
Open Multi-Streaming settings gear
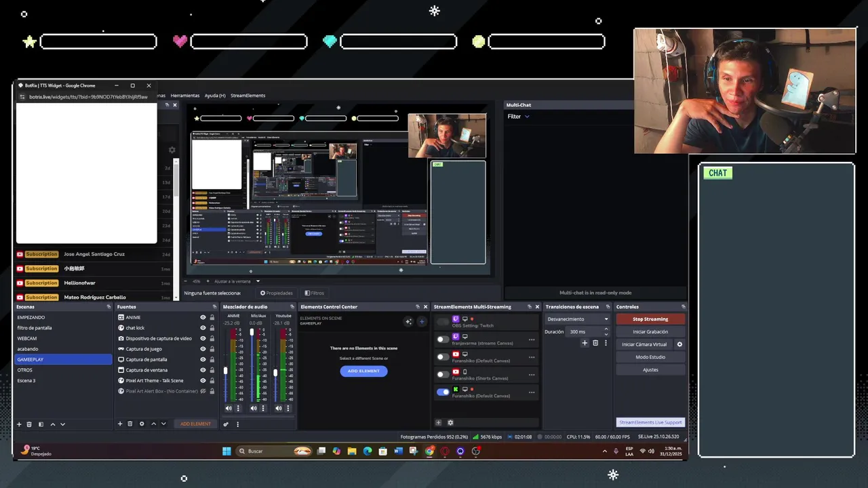coord(450,422)
